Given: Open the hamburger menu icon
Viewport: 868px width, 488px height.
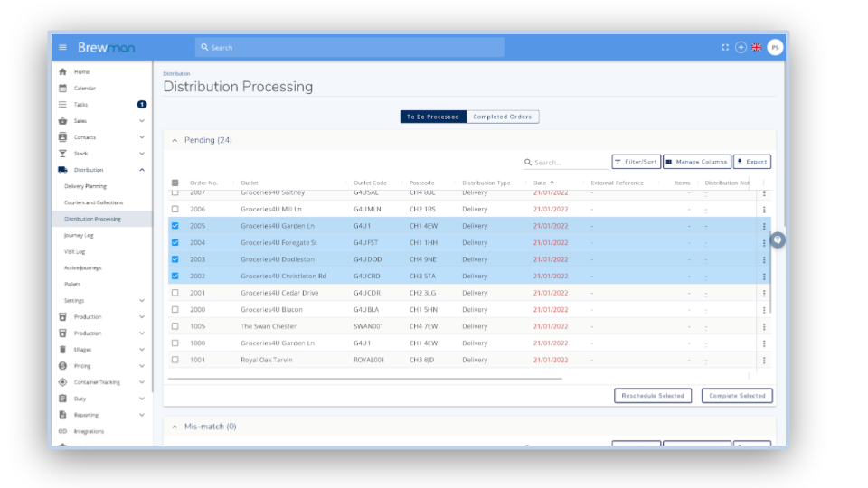Looking at the screenshot, I should click(x=62, y=48).
